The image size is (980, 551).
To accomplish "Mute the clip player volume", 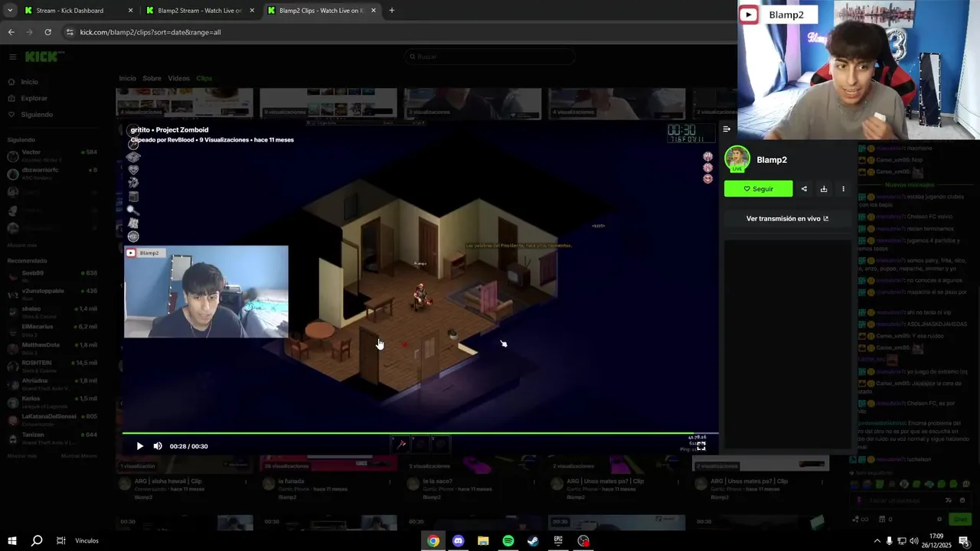I will [158, 446].
